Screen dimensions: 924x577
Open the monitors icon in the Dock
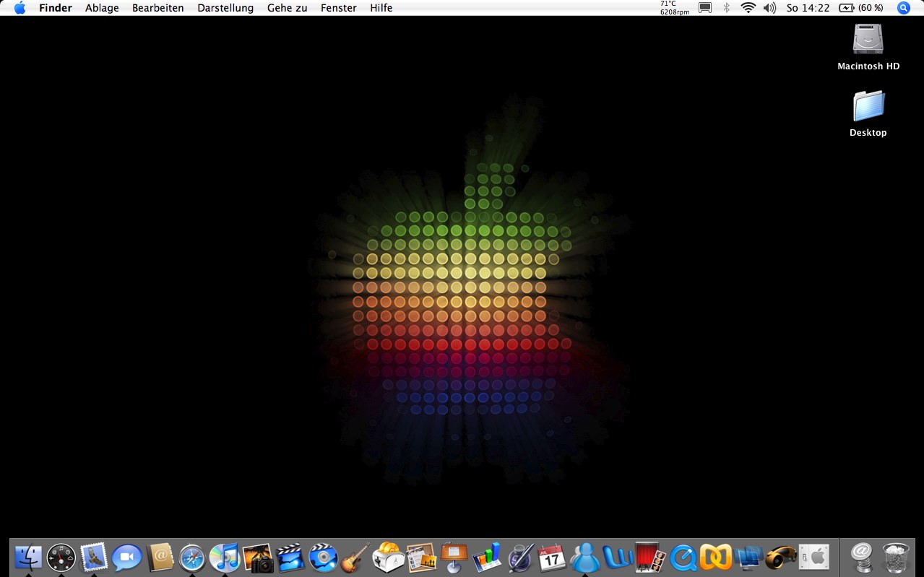pos(748,558)
